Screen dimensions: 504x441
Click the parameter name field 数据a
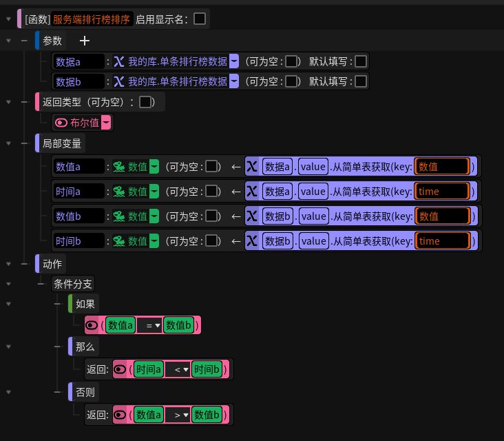tap(78, 61)
